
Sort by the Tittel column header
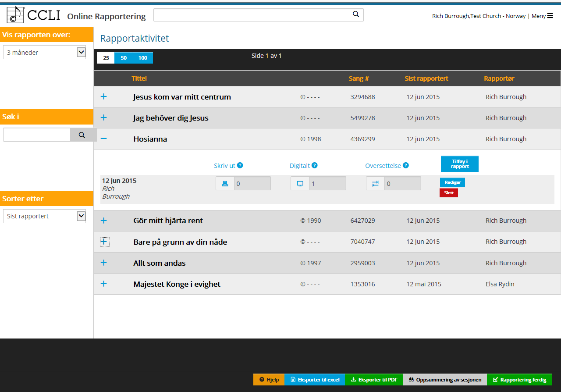point(139,78)
